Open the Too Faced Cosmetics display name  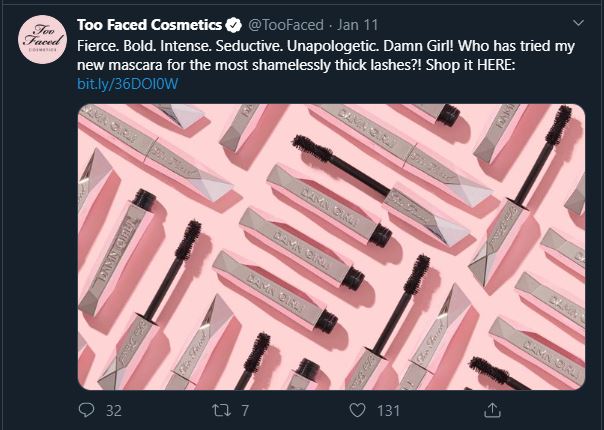150,23
